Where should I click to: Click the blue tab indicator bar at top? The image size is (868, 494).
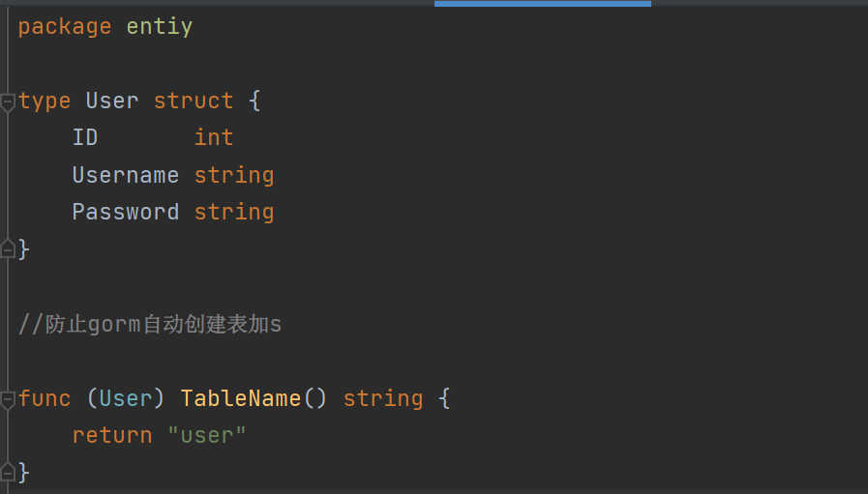pos(543,3)
